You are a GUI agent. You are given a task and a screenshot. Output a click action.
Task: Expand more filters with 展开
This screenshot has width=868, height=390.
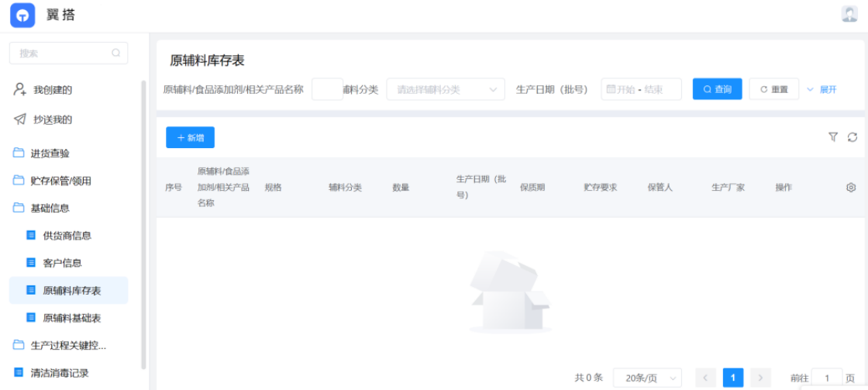[822, 89]
